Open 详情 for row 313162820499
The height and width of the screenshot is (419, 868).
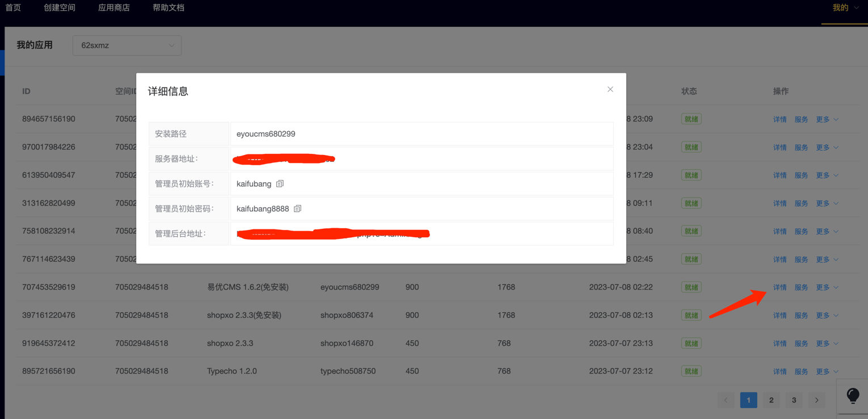coord(780,203)
